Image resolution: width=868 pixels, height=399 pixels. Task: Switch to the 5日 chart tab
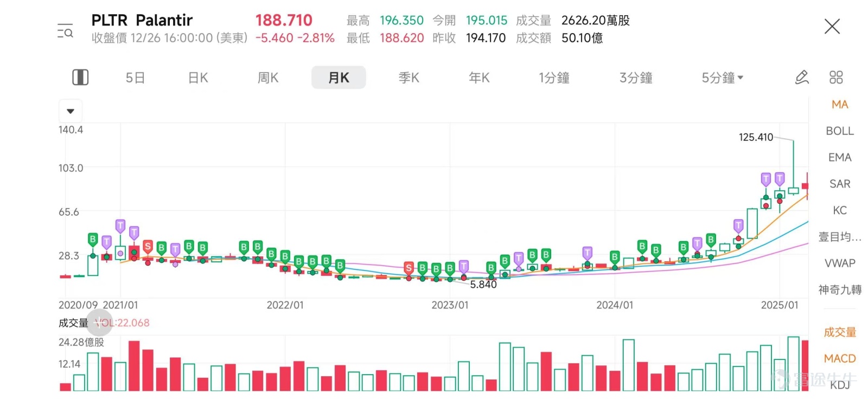coord(135,78)
